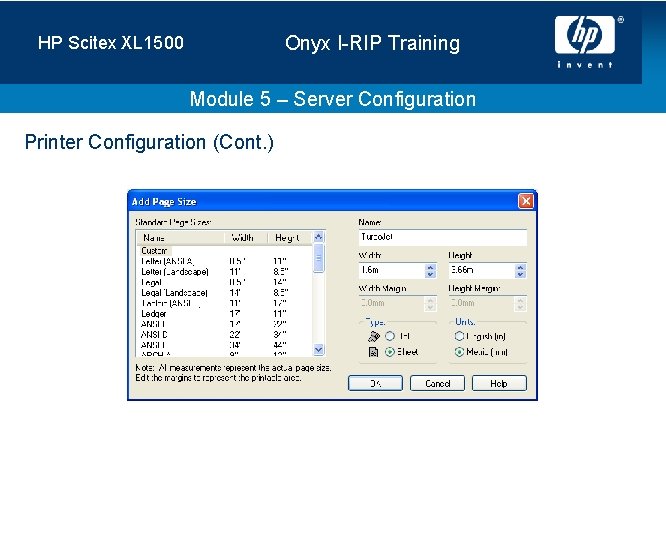Click the Name field containing TurboJet

pos(443,237)
